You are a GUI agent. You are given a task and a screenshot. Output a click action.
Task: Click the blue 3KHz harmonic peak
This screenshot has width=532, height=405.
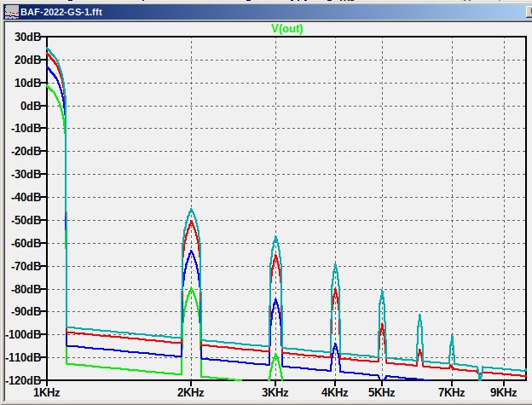[x=276, y=300]
